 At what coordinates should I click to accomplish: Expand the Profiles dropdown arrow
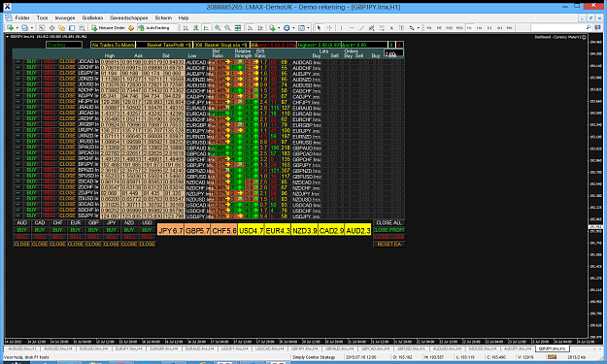point(32,28)
